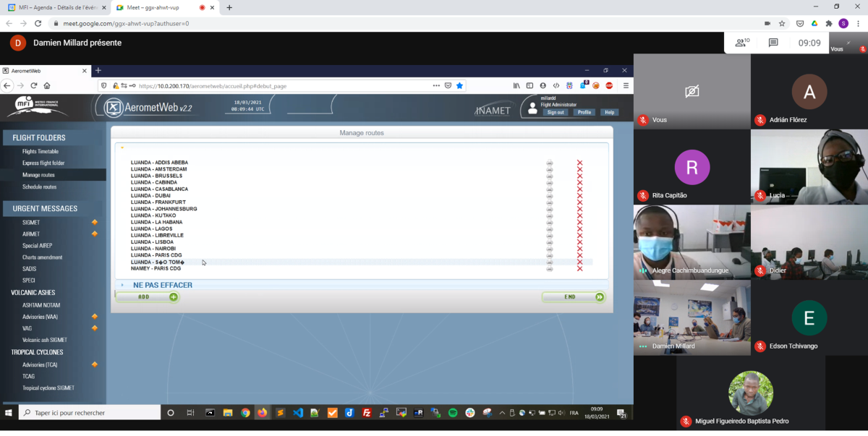The image size is (868, 436).
Task: Expand the NE PAS EFFACER section
Action: pyautogui.click(x=122, y=285)
